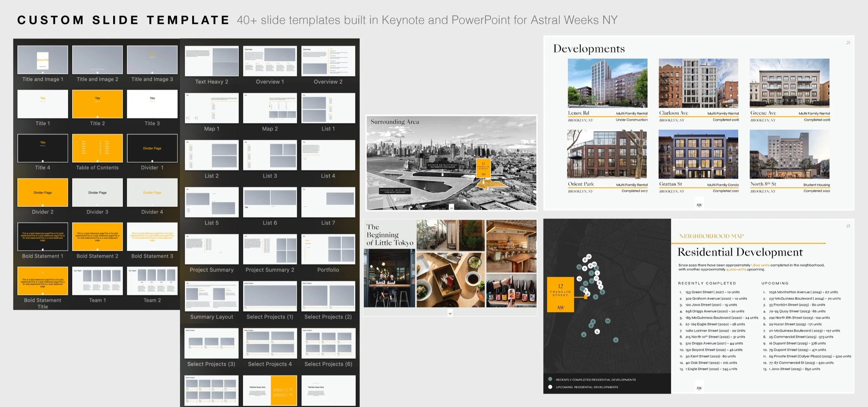Click the white upcoming developments legend dot

[x=550, y=387]
